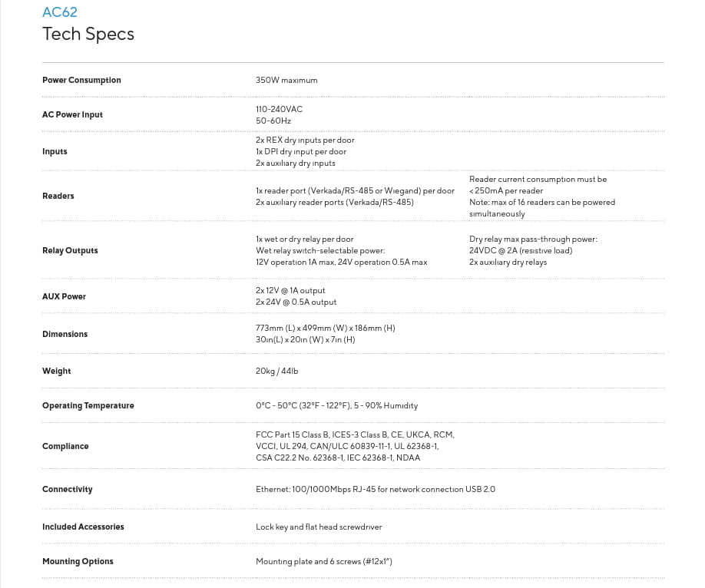Viewport: 705px width, 588px height.
Task: Click the Compliance certifications text
Action: point(356,446)
